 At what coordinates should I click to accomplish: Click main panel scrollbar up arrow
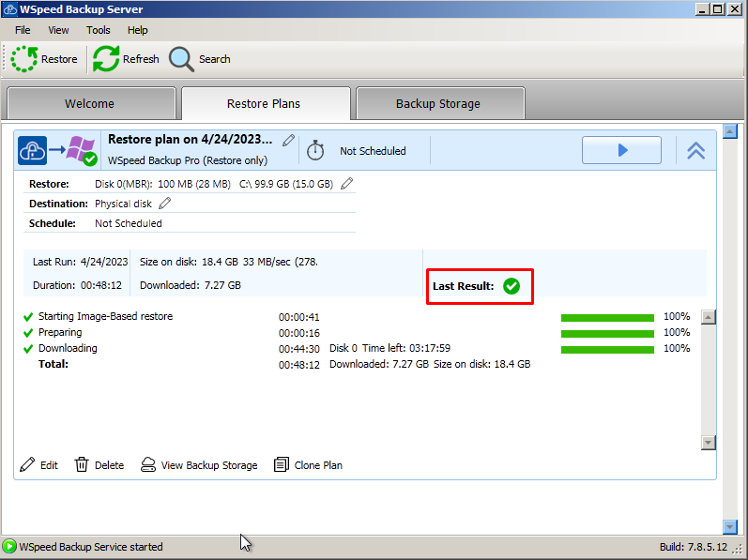(x=730, y=131)
